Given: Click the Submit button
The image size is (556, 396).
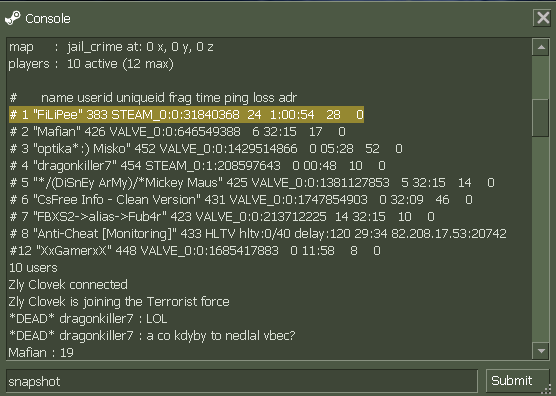Looking at the screenshot, I should [x=512, y=381].
